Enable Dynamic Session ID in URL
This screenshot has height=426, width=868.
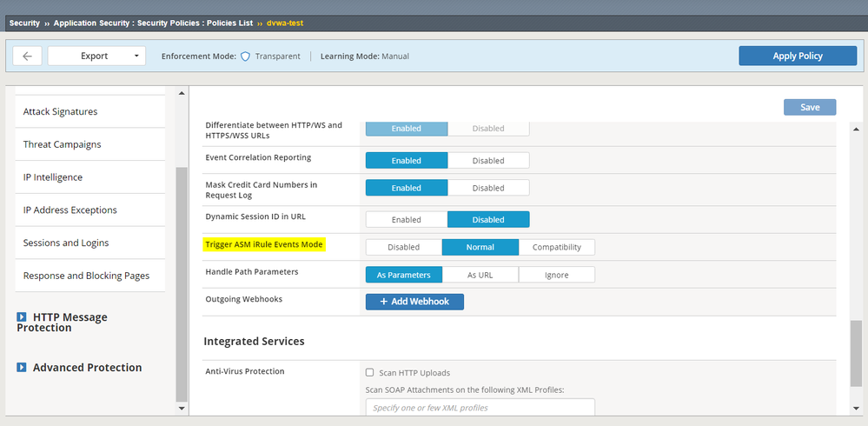point(406,220)
